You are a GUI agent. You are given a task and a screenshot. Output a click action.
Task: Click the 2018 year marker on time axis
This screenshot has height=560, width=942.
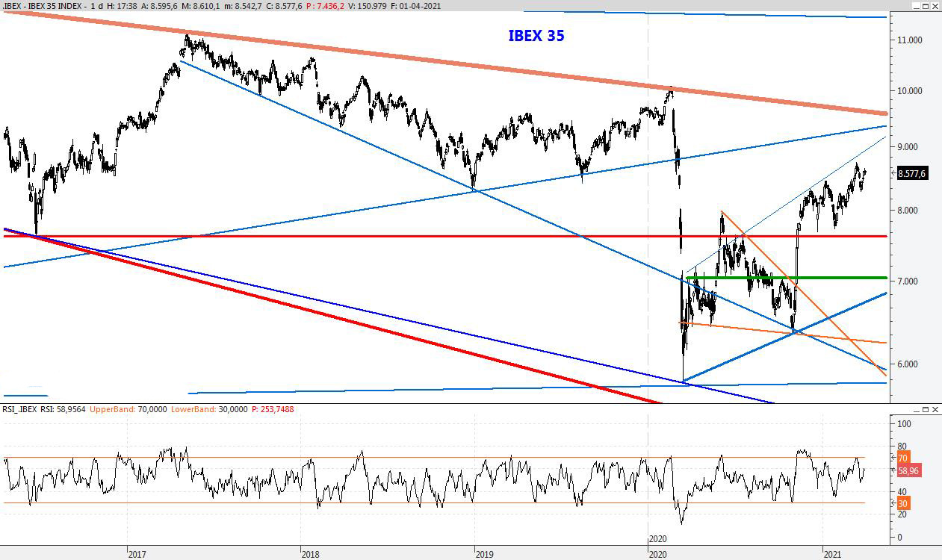tap(311, 553)
